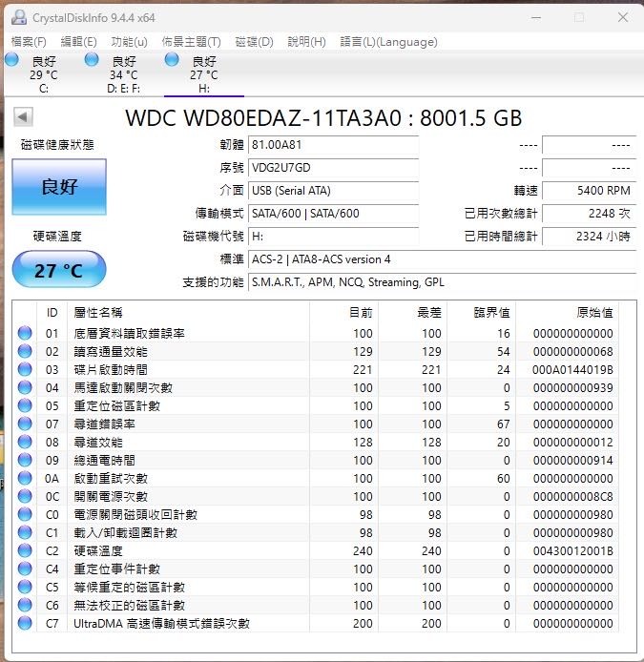This screenshot has width=644, height=662.
Task: Click status orb for attribute 09
Action: (x=25, y=460)
